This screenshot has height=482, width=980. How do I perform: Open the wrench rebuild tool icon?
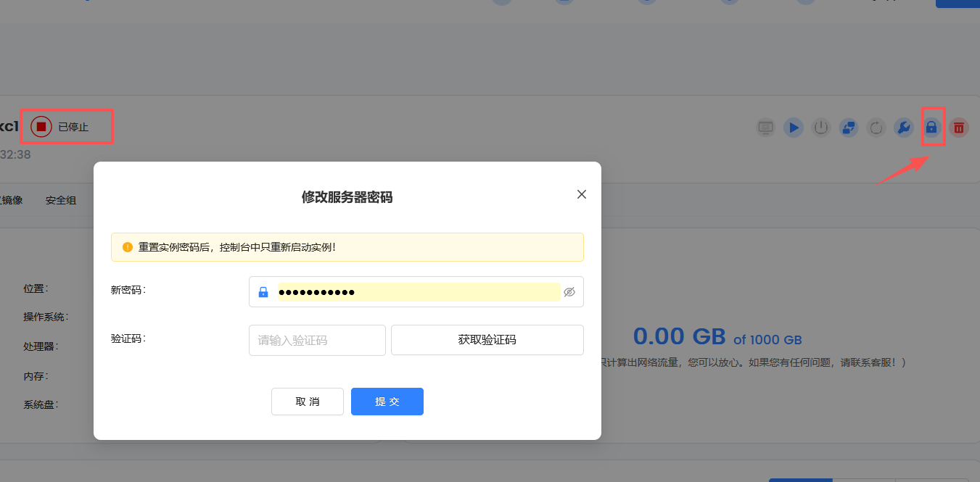tap(903, 128)
